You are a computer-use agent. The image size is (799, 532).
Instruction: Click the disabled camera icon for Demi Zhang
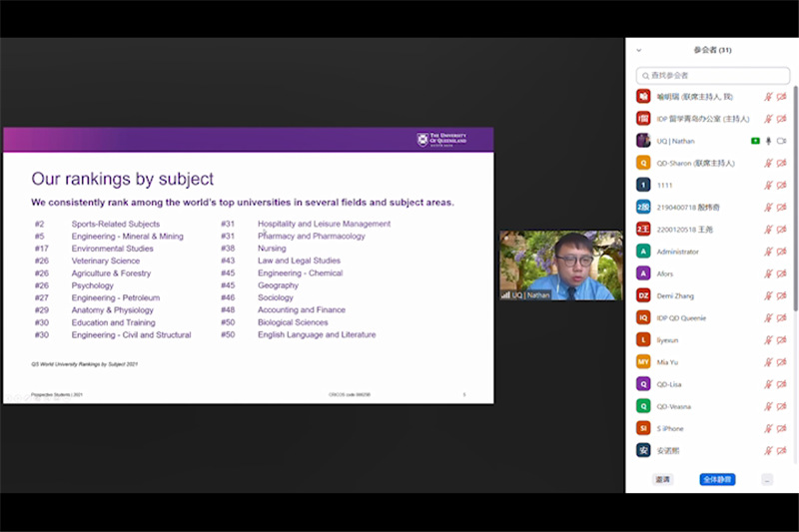[781, 295]
